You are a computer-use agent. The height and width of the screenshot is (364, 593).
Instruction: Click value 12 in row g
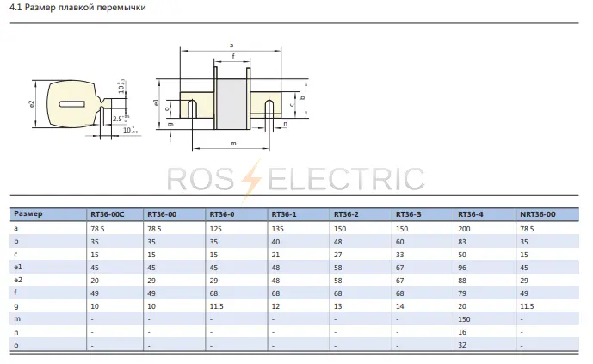click(275, 306)
